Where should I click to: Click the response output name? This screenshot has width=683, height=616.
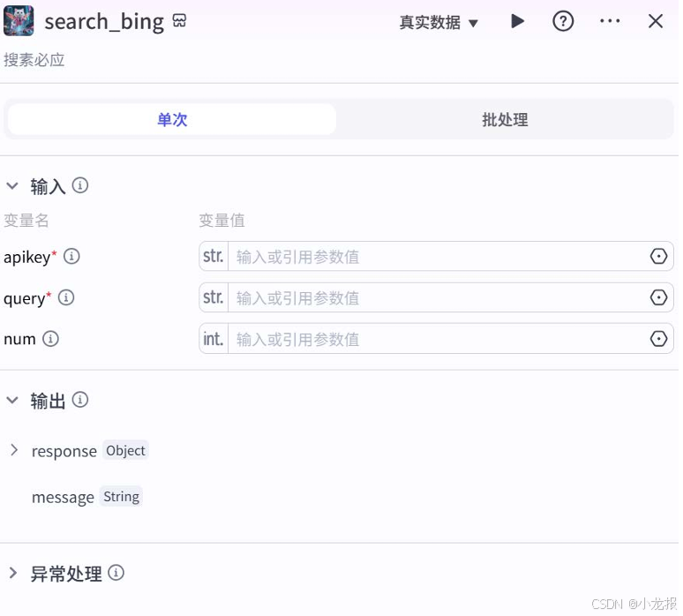click(64, 451)
